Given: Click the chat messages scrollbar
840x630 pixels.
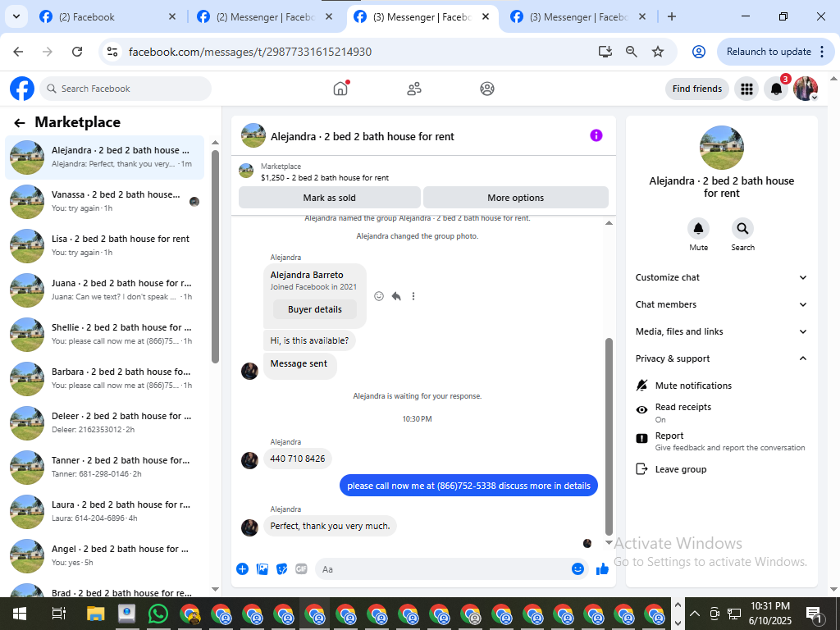Looking at the screenshot, I should 609,436.
